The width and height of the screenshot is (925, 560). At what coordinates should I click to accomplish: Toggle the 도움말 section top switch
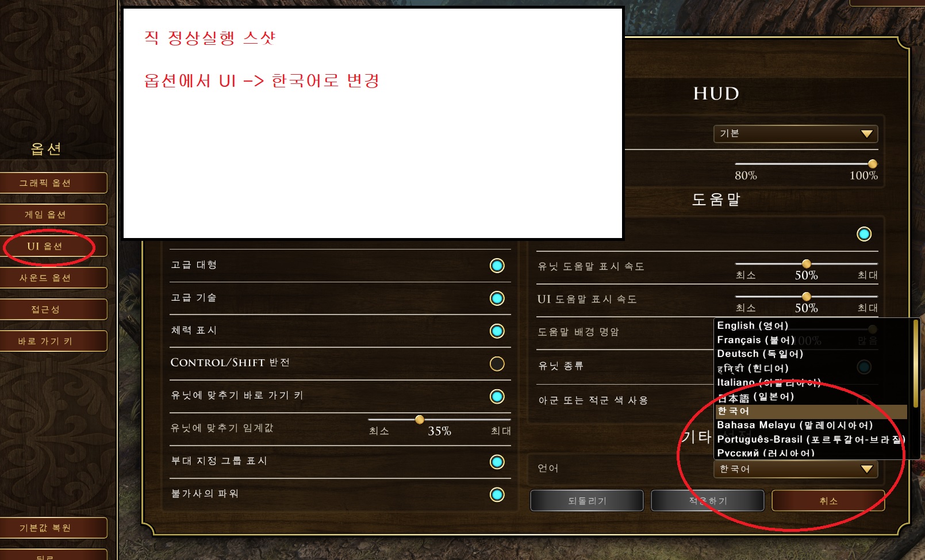point(864,234)
